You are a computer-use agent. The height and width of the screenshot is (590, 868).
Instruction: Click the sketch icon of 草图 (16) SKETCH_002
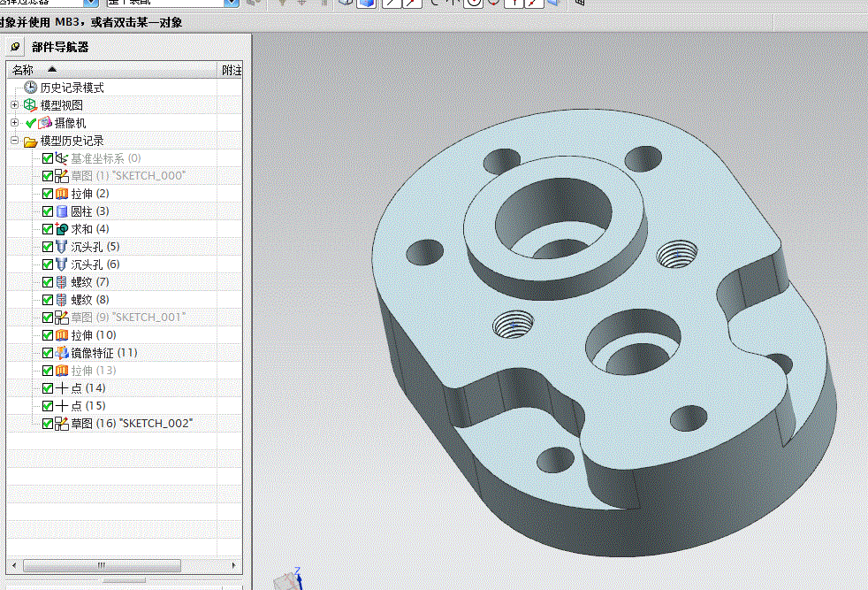[62, 424]
